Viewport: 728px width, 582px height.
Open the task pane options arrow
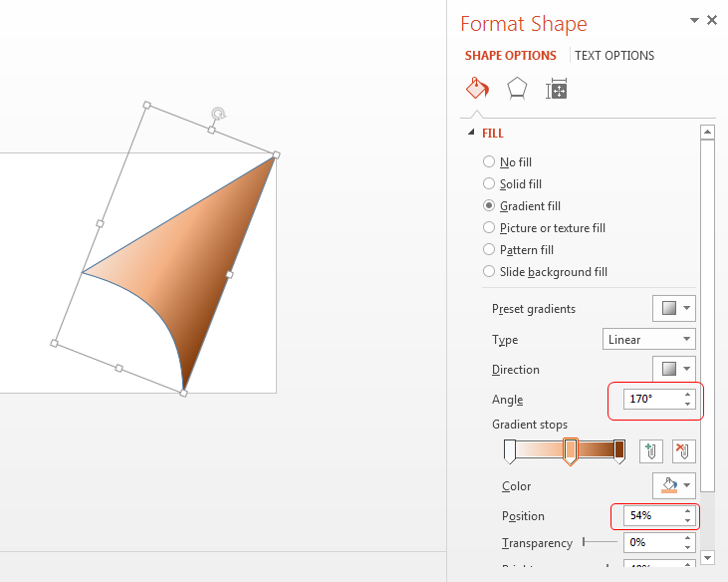[x=694, y=21]
